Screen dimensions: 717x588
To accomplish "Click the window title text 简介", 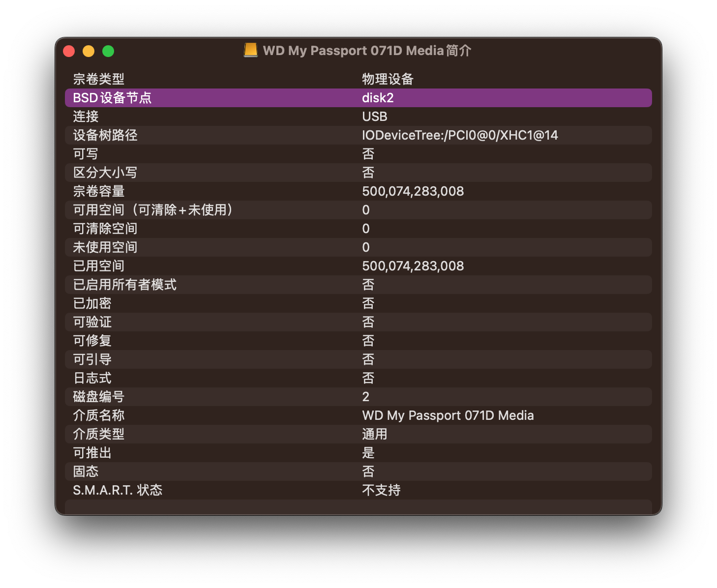I will click(x=458, y=51).
